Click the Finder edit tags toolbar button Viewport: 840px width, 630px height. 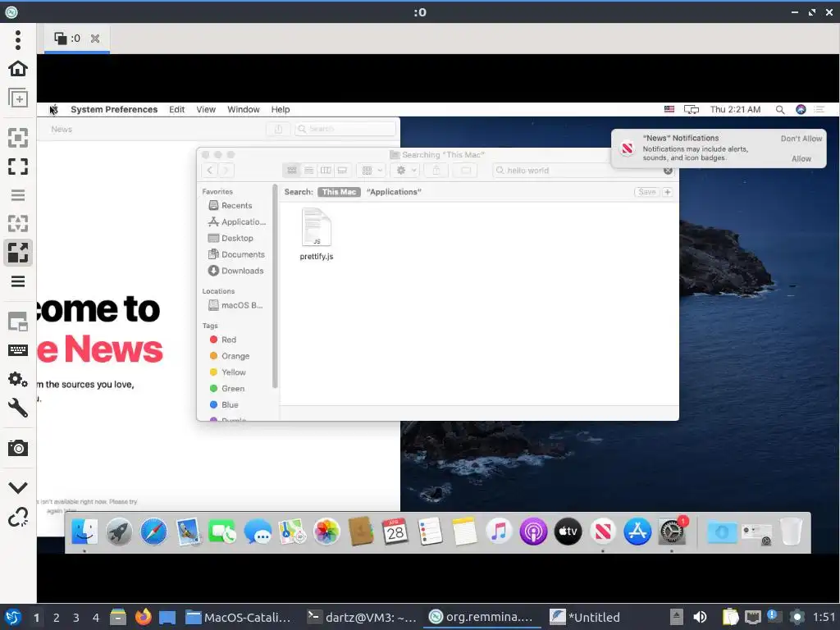click(x=466, y=171)
